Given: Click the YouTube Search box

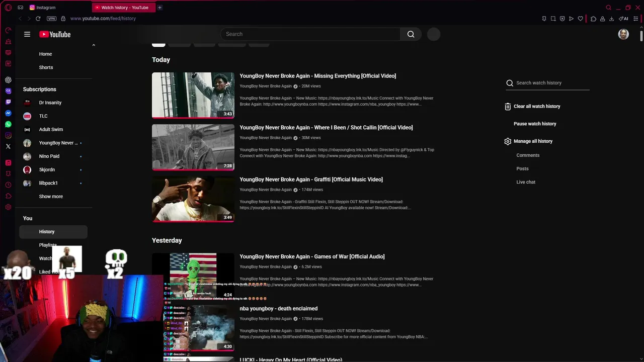Looking at the screenshot, I should 310,34.
